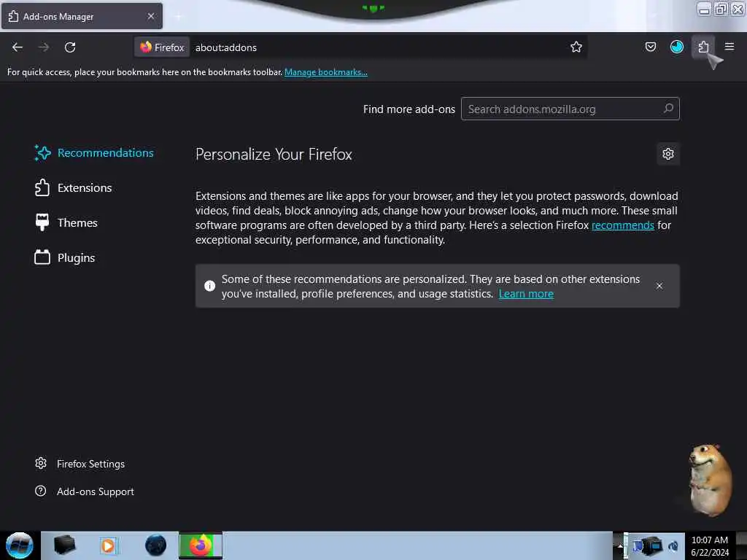Open Extensions category in sidebar
Screen dimensions: 747x560
point(74,188)
